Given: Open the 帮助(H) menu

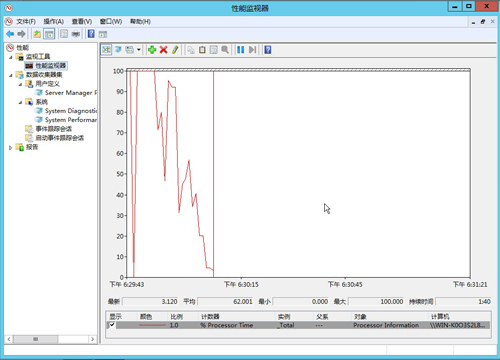Looking at the screenshot, I should point(140,22).
